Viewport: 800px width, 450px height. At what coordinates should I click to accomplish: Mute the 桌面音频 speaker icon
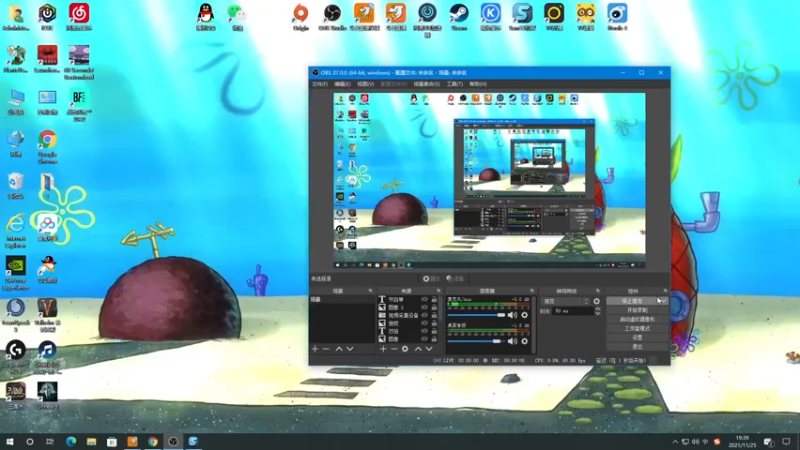512,341
